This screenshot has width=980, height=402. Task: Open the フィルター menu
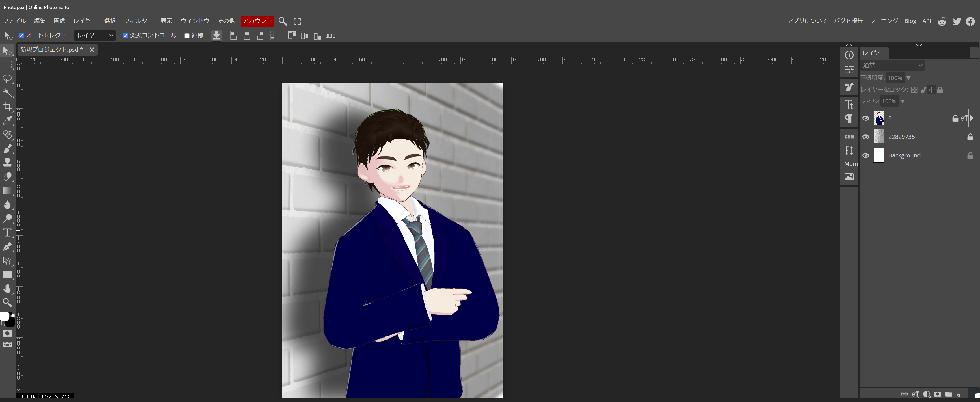pos(138,21)
